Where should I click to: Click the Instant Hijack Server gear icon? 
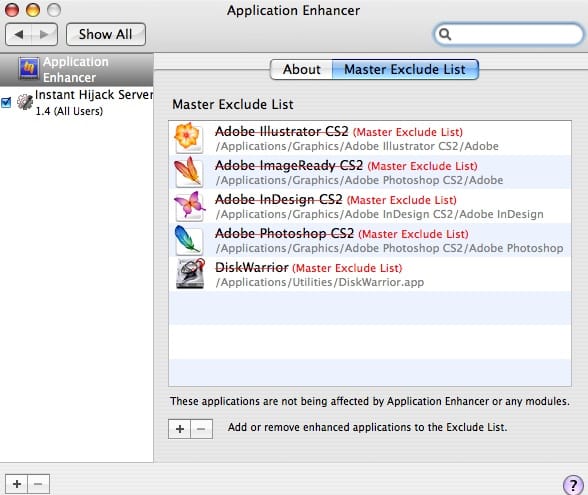point(25,102)
